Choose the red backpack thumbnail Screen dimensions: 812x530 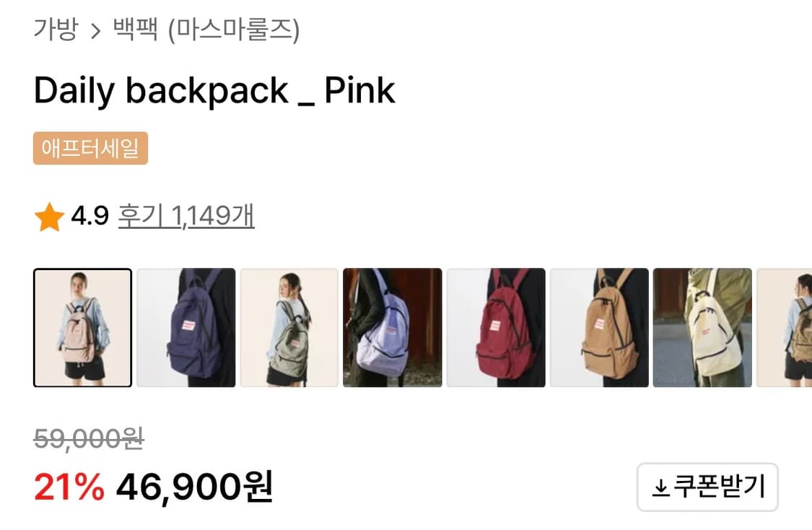[496, 327]
